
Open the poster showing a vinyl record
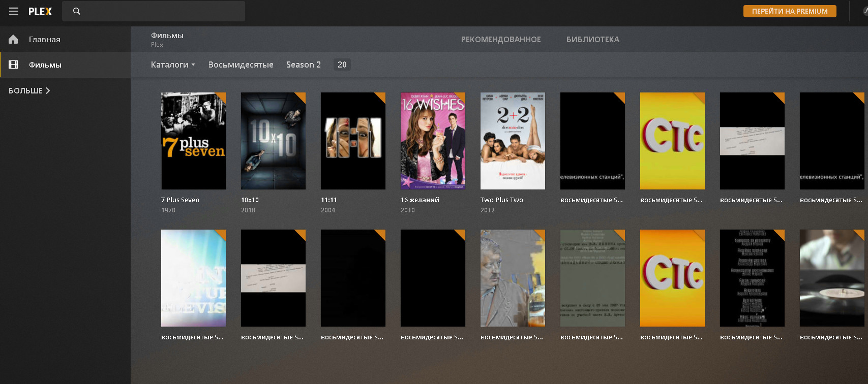click(832, 278)
